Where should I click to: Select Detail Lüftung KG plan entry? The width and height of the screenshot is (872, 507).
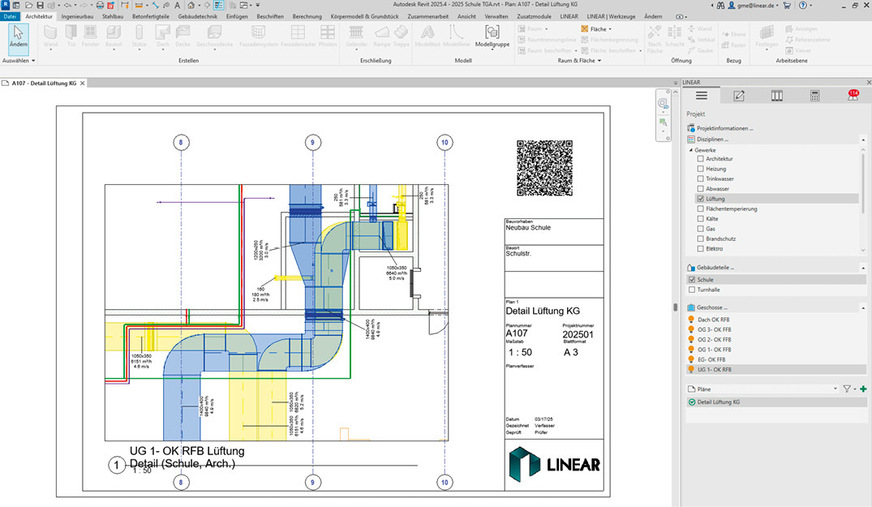tap(718, 401)
